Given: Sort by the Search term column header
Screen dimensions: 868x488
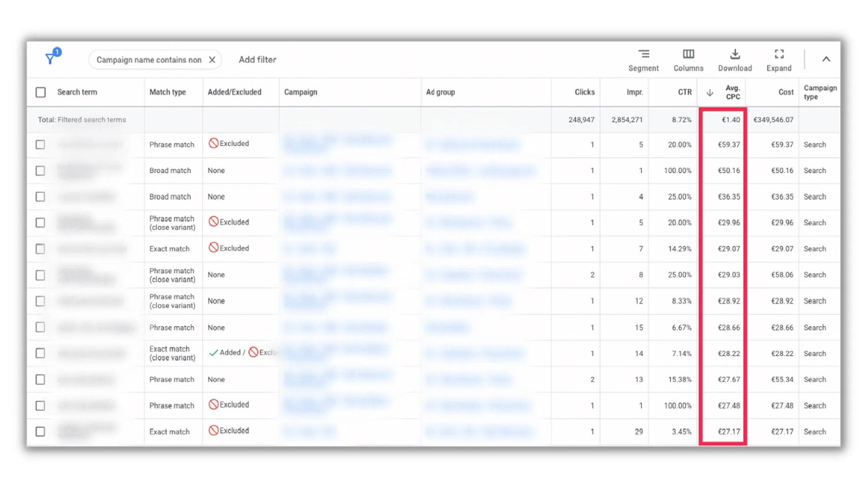Looking at the screenshot, I should coord(77,92).
